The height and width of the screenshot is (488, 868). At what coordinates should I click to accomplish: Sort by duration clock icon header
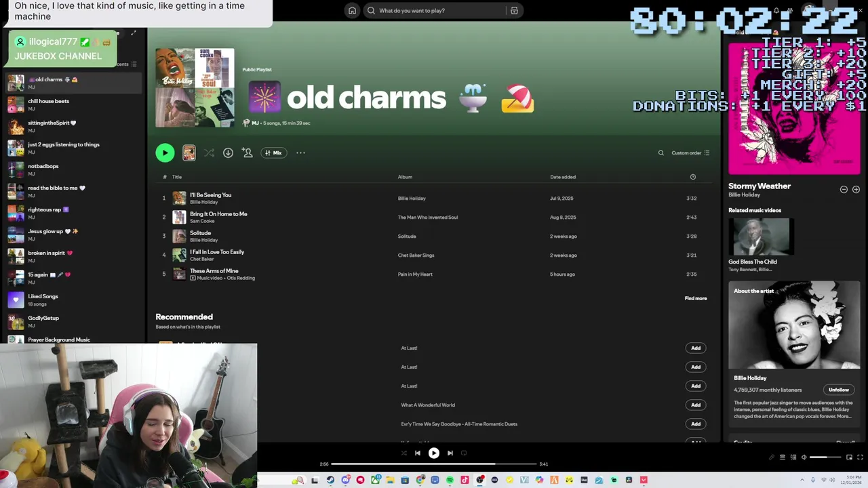[x=692, y=177]
